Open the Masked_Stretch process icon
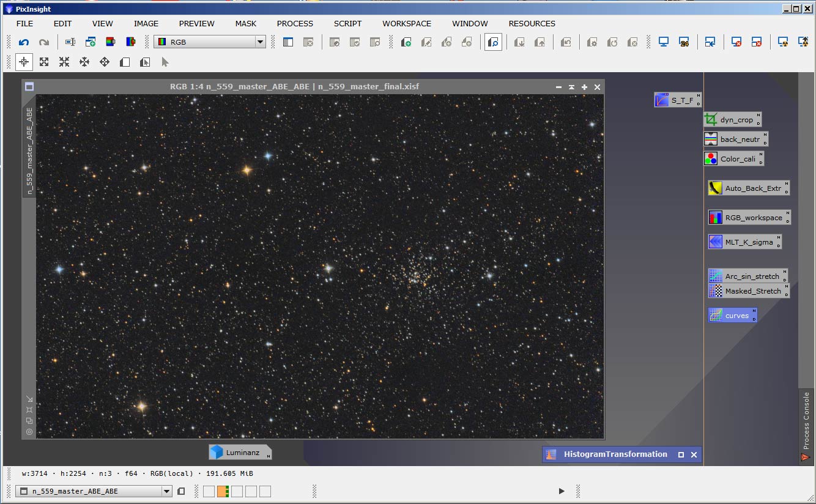The width and height of the screenshot is (816, 504). coord(749,291)
